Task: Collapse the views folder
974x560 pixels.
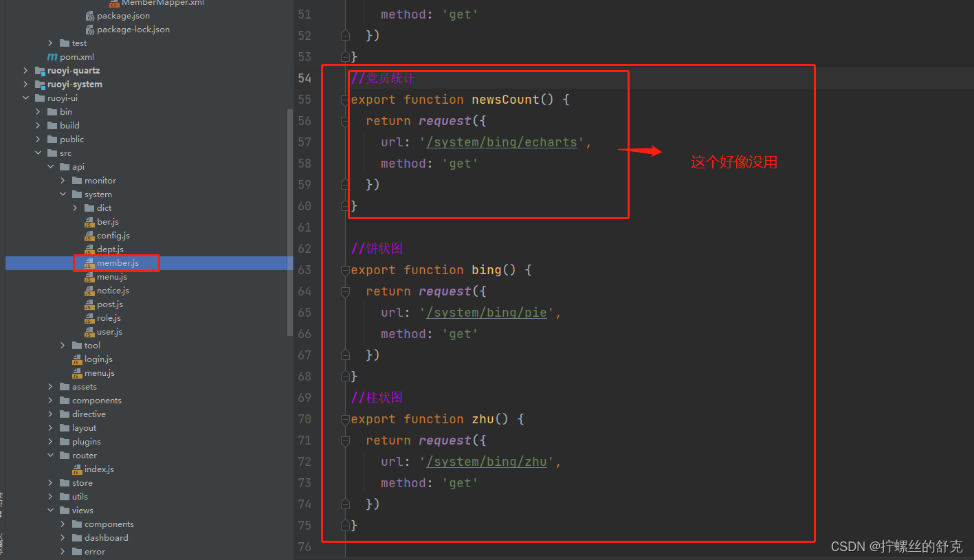Action: tap(50, 511)
